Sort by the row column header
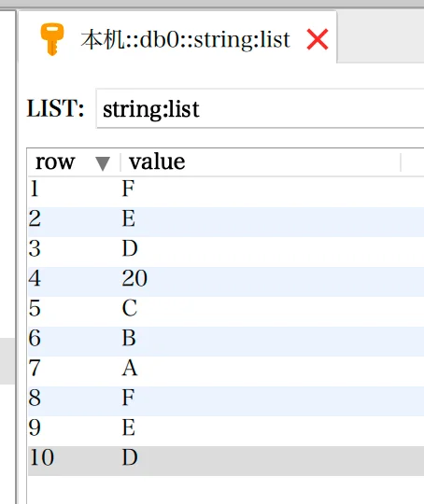Screen dimensions: 424x504 (x=74, y=161)
